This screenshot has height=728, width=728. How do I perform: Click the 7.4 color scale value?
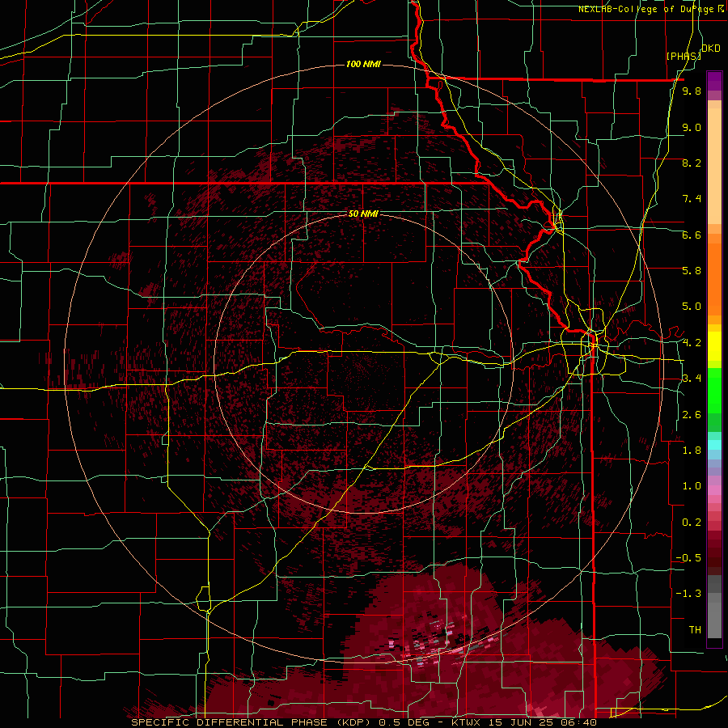pyautogui.click(x=692, y=199)
